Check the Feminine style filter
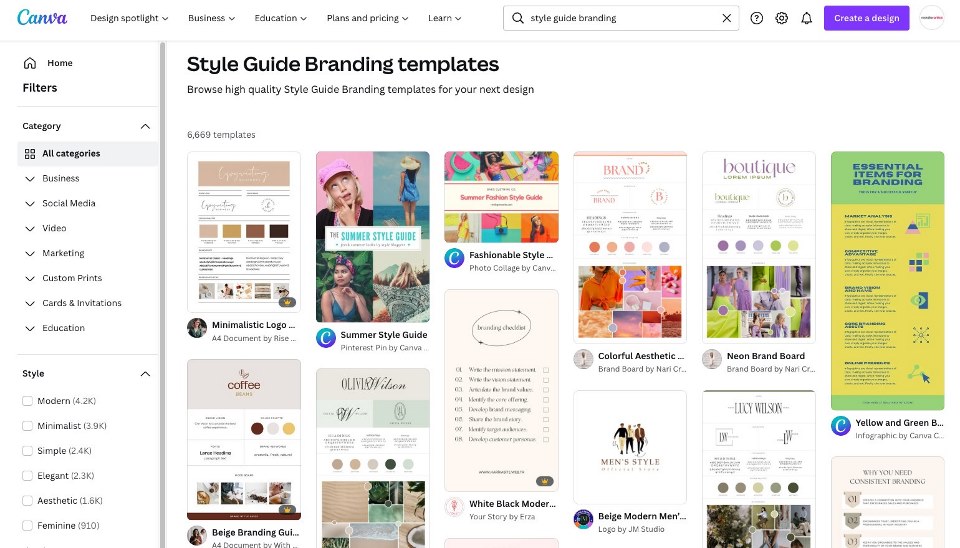Image resolution: width=960 pixels, height=548 pixels. pyautogui.click(x=28, y=525)
